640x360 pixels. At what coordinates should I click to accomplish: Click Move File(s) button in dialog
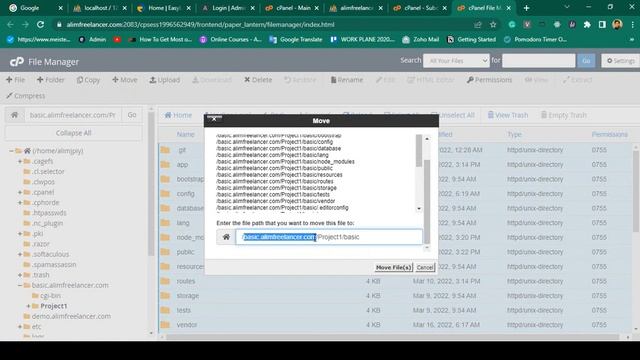pyautogui.click(x=393, y=267)
